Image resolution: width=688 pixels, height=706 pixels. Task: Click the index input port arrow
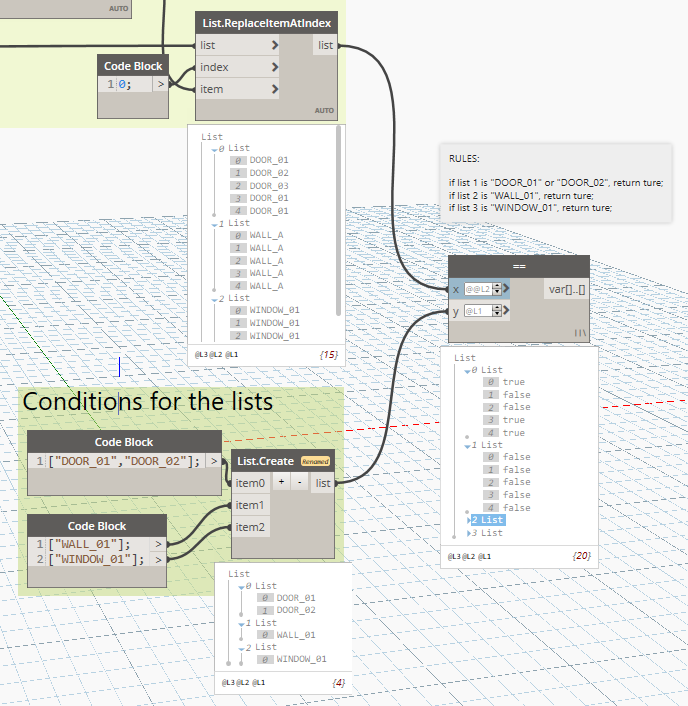[275, 67]
